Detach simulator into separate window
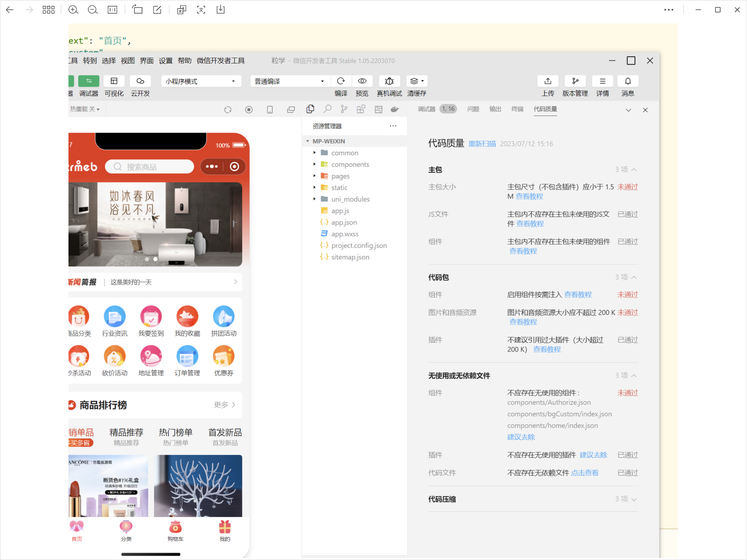The image size is (747, 560). click(291, 110)
